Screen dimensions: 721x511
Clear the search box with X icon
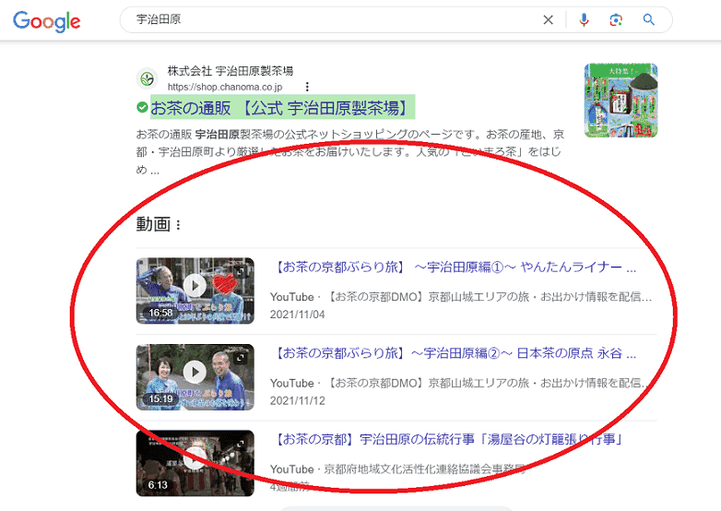[x=548, y=20]
